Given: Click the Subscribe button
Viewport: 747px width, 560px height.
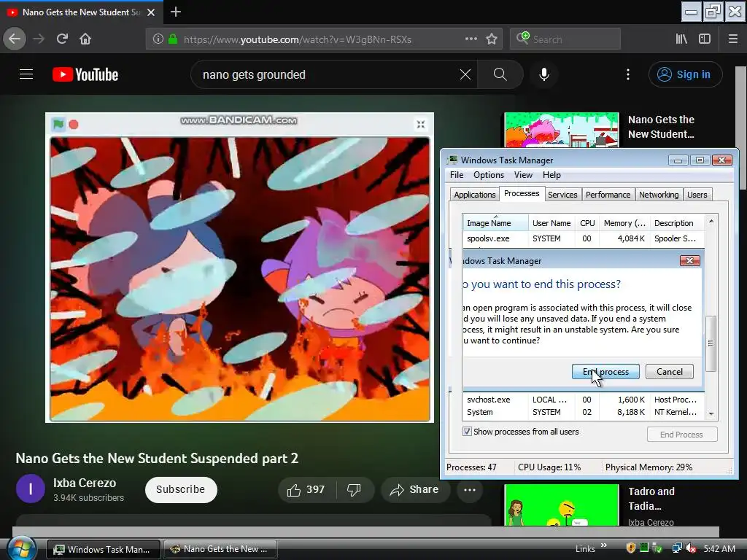Looking at the screenshot, I should [181, 489].
